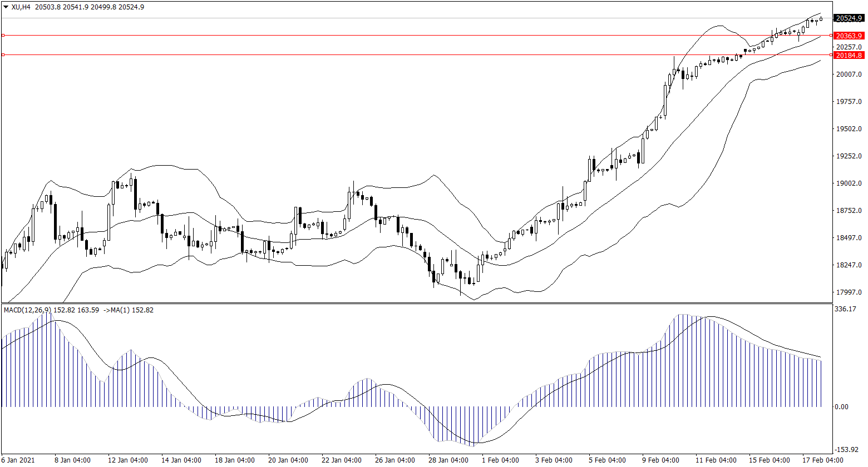The image size is (868, 467).
Task: Grab right-end handle of 20184.8 line
Action: tap(831, 55)
